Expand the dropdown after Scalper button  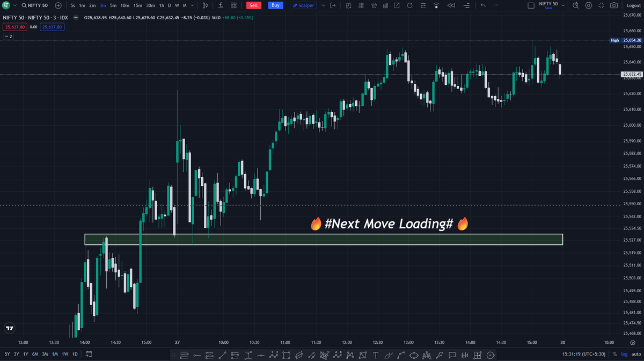[323, 5]
